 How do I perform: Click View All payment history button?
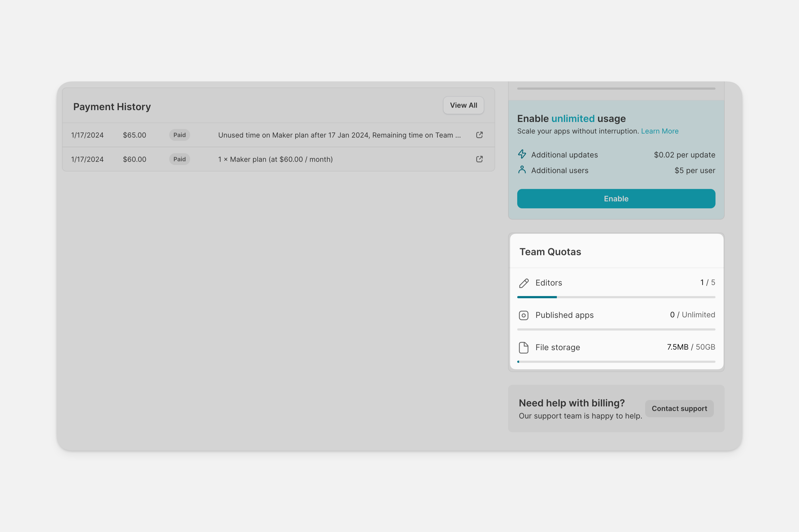463,105
